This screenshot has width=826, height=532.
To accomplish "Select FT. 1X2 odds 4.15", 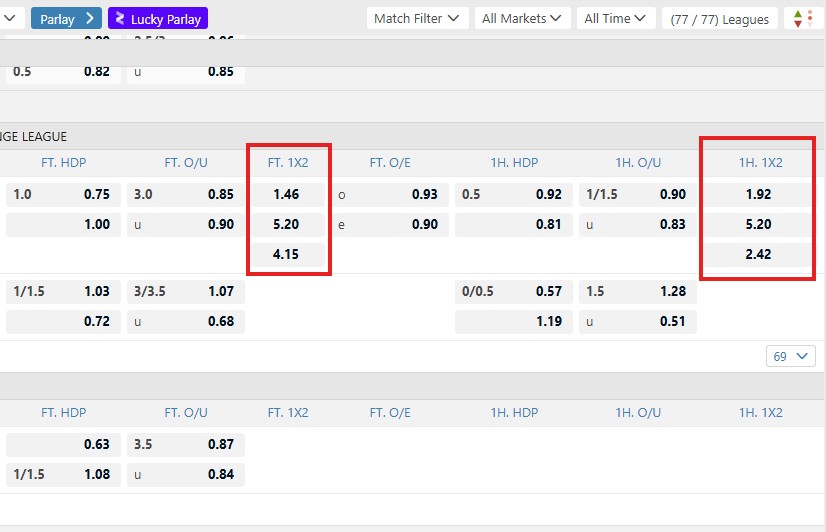I will pyautogui.click(x=287, y=254).
